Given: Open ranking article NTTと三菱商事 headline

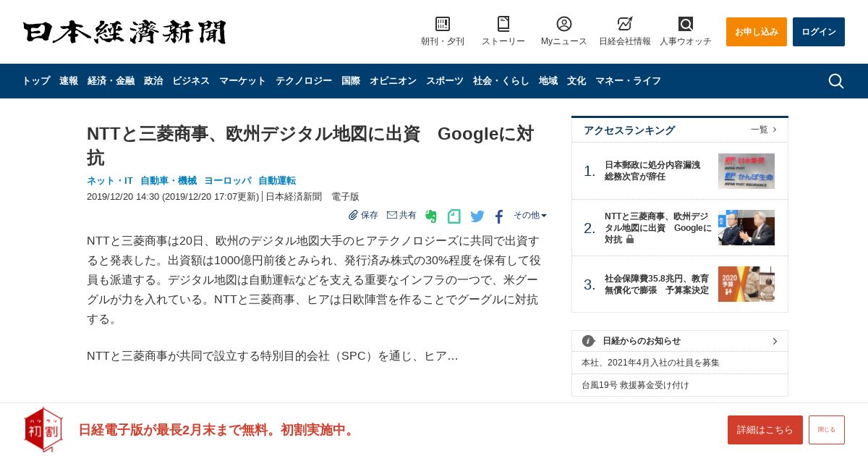Looking at the screenshot, I should point(658,228).
